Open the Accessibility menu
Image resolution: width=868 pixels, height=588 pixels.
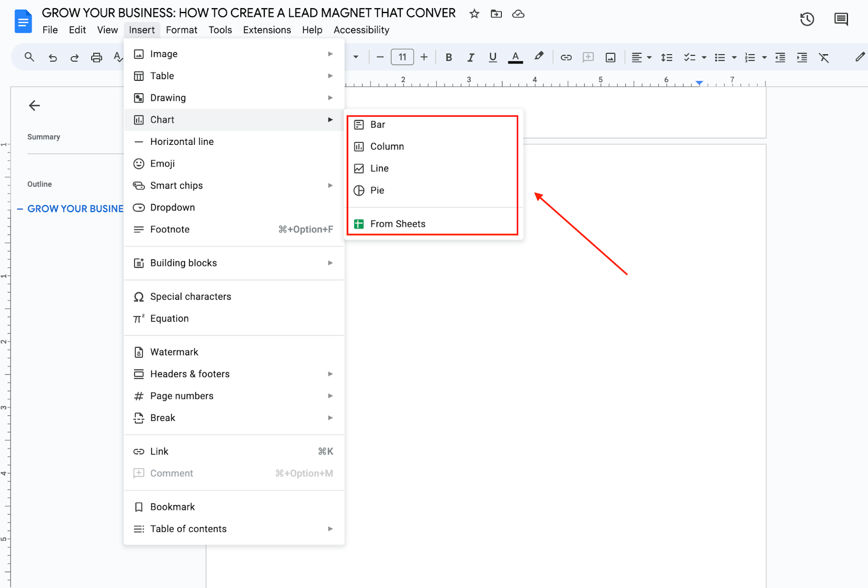[x=361, y=30]
